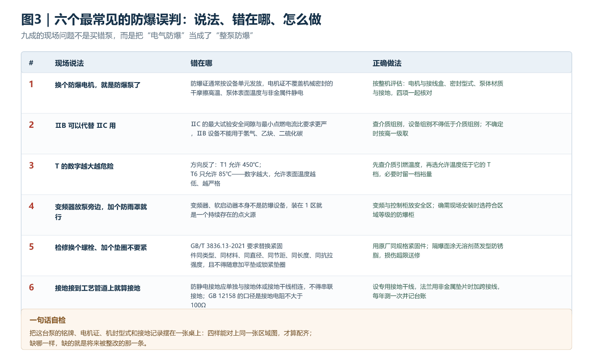Select row number 3
This screenshot has width=593, height=364.
coord(31,165)
